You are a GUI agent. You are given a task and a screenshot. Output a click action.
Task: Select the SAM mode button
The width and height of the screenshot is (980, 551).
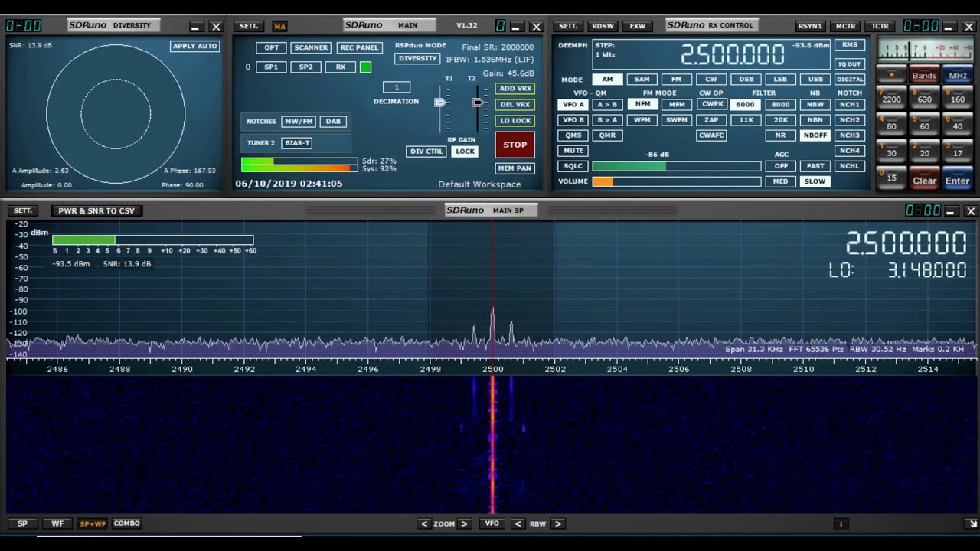click(x=642, y=80)
